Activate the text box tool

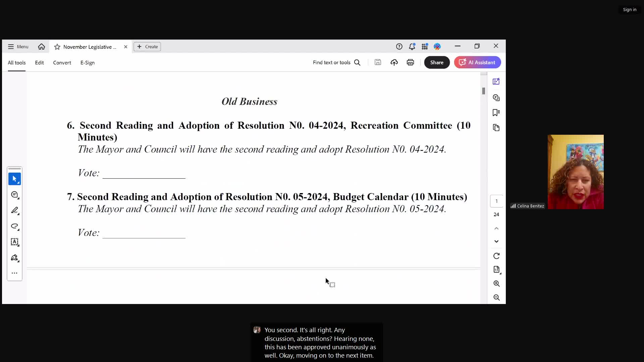[14, 242]
